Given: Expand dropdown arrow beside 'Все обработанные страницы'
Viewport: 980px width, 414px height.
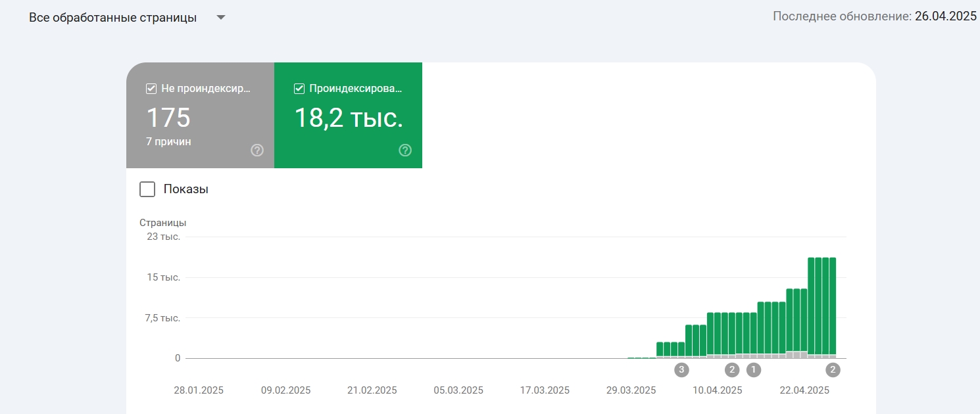Looking at the screenshot, I should [221, 18].
